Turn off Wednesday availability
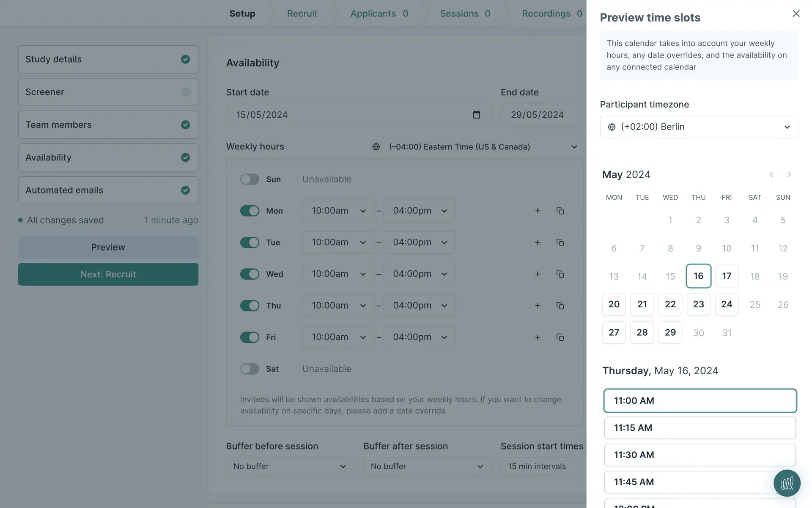The height and width of the screenshot is (508, 812). tap(250, 274)
